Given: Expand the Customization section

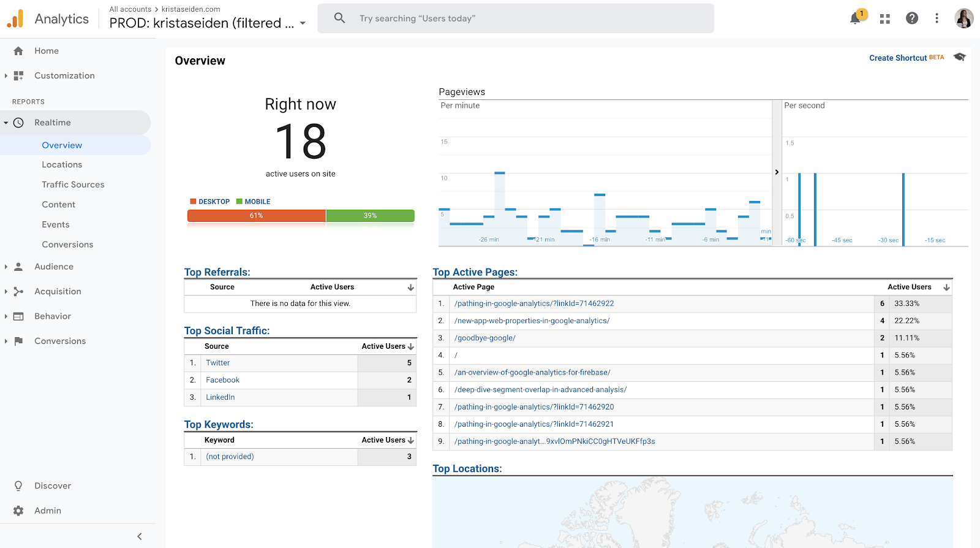Looking at the screenshot, I should [x=6, y=76].
